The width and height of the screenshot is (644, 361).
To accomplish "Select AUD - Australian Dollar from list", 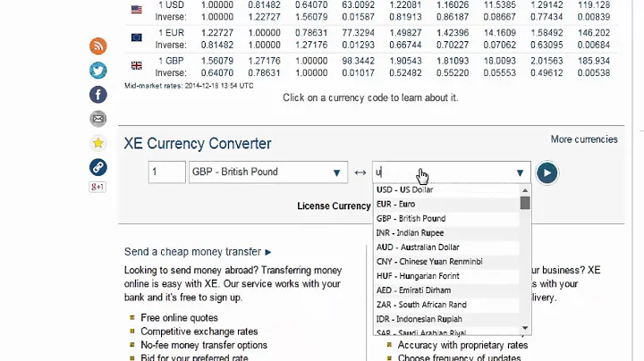I will pos(446,248).
